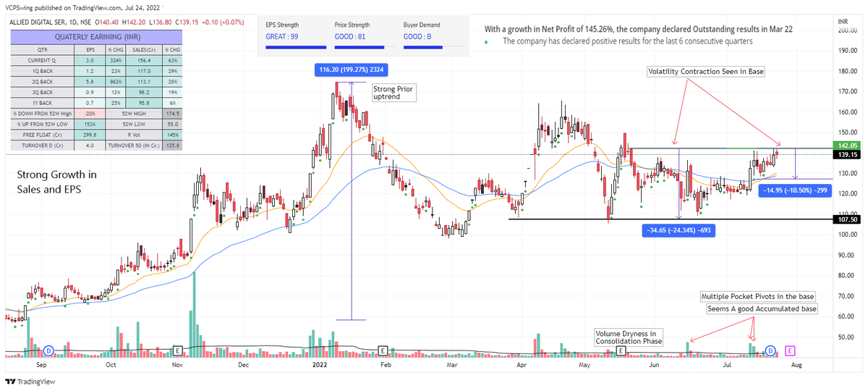Click the Multiple Pocket Pivots in the base note
868x391 pixels.
758,297
